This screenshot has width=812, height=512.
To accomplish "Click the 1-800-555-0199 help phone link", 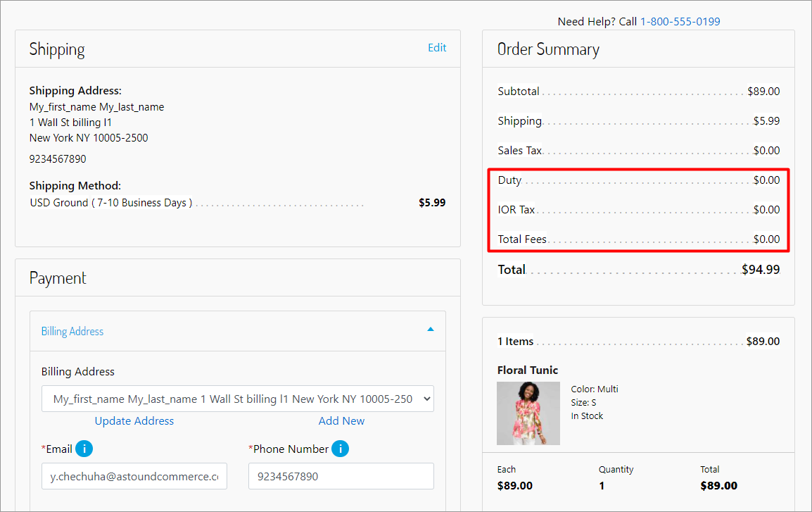I will (680, 21).
